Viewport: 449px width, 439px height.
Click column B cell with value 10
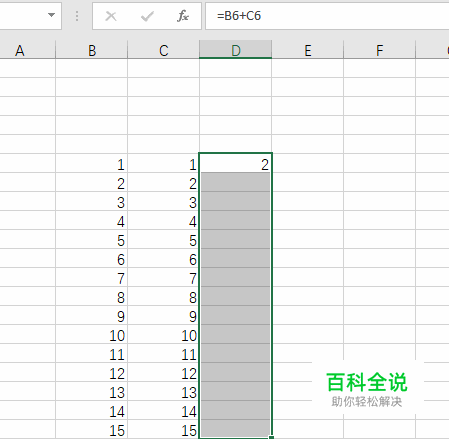point(92,334)
